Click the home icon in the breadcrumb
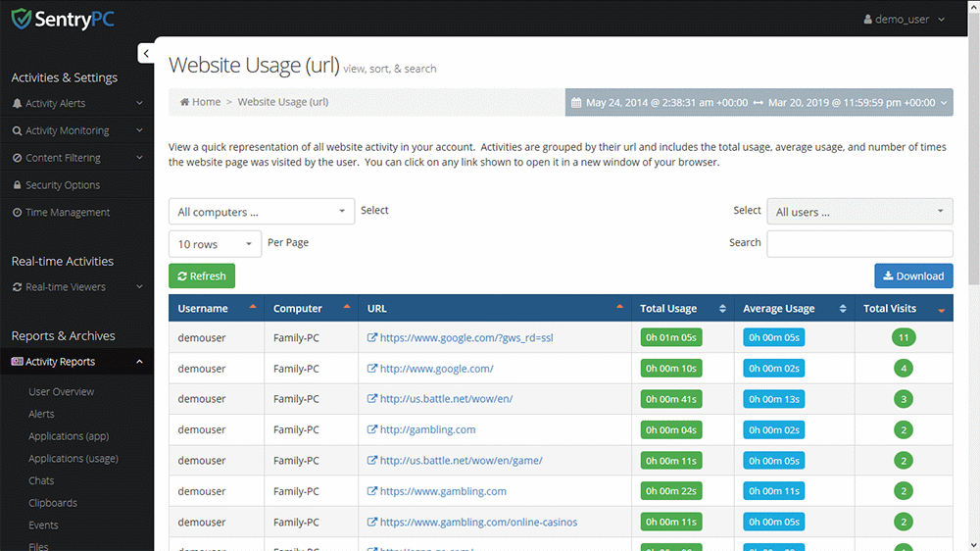980x551 pixels. coord(184,102)
